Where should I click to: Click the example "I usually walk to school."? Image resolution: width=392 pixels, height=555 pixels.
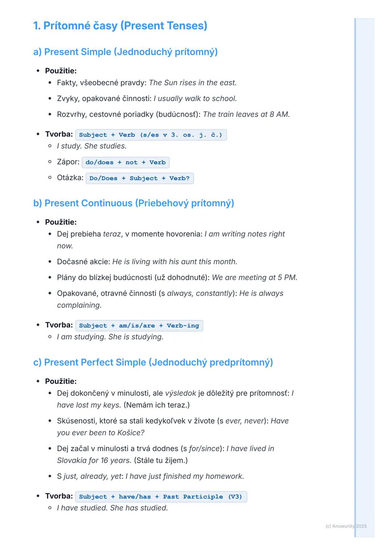(x=195, y=99)
